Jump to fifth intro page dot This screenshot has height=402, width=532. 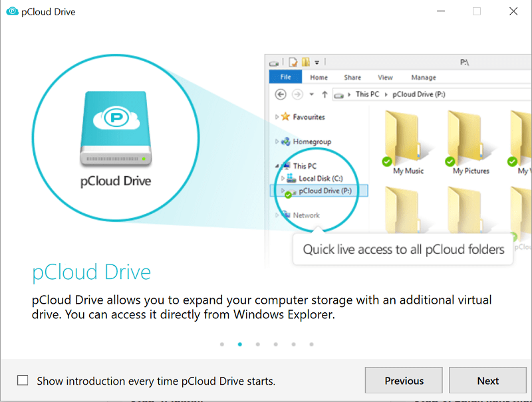click(293, 344)
